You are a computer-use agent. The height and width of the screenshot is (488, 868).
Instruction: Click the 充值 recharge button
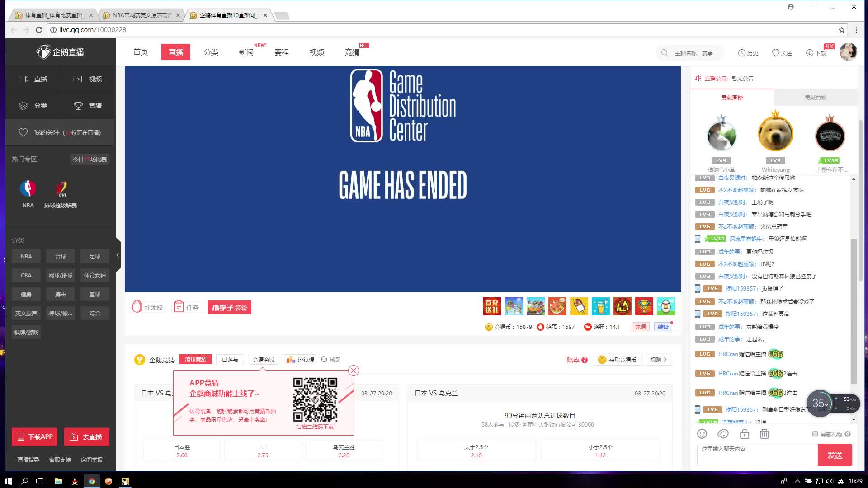pos(640,327)
